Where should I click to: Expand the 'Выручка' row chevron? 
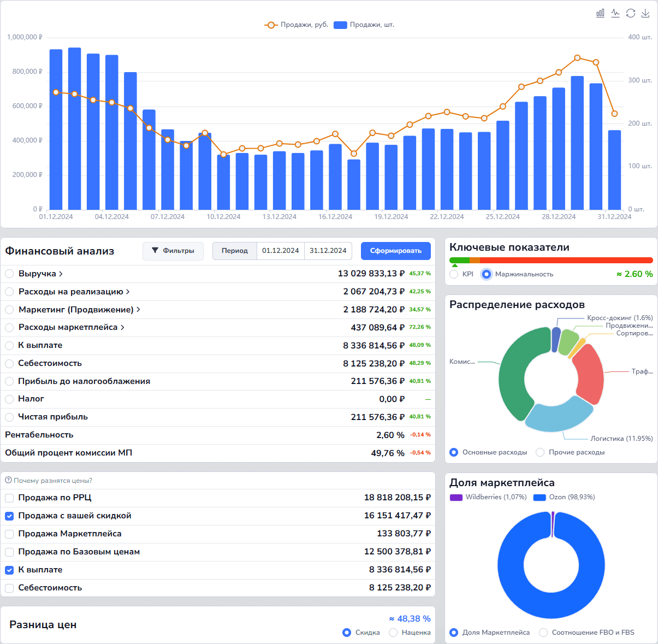pos(61,274)
